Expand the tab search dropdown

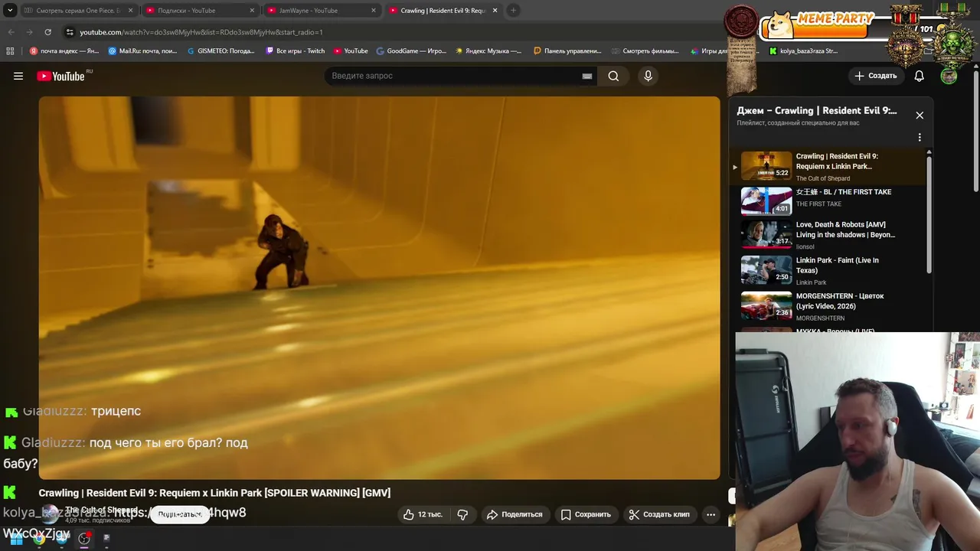click(10, 11)
